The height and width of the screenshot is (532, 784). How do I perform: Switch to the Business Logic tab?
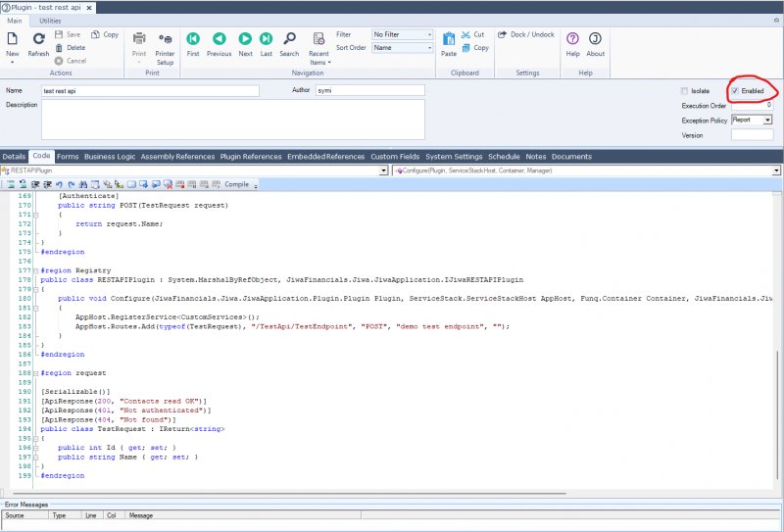(110, 156)
